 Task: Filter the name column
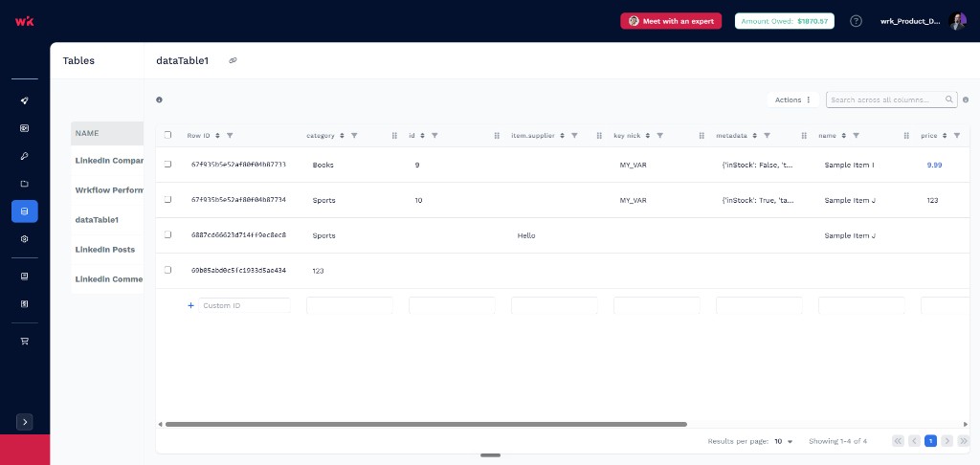pyautogui.click(x=856, y=136)
